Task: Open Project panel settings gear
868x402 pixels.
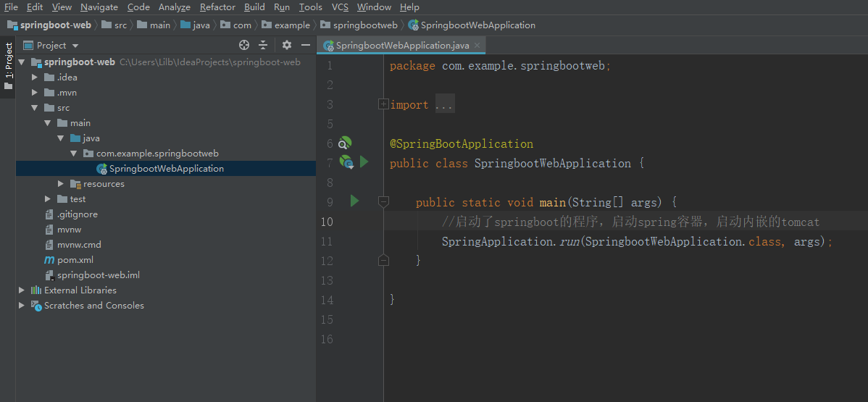Action: 287,46
